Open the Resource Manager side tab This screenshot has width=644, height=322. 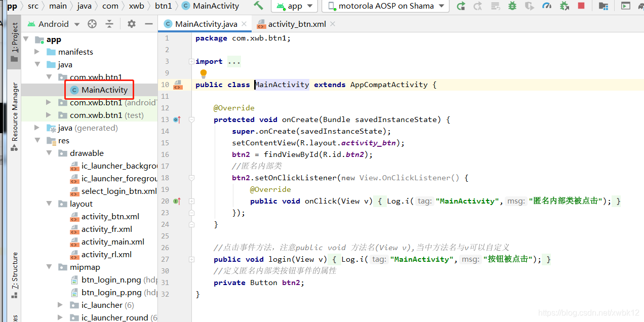click(x=14, y=117)
